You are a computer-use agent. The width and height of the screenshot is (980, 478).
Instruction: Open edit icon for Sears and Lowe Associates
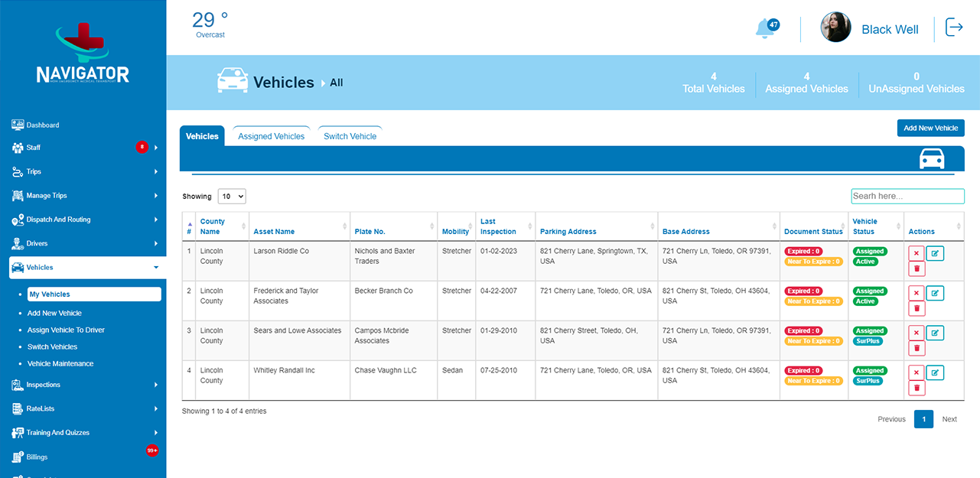[x=935, y=333]
